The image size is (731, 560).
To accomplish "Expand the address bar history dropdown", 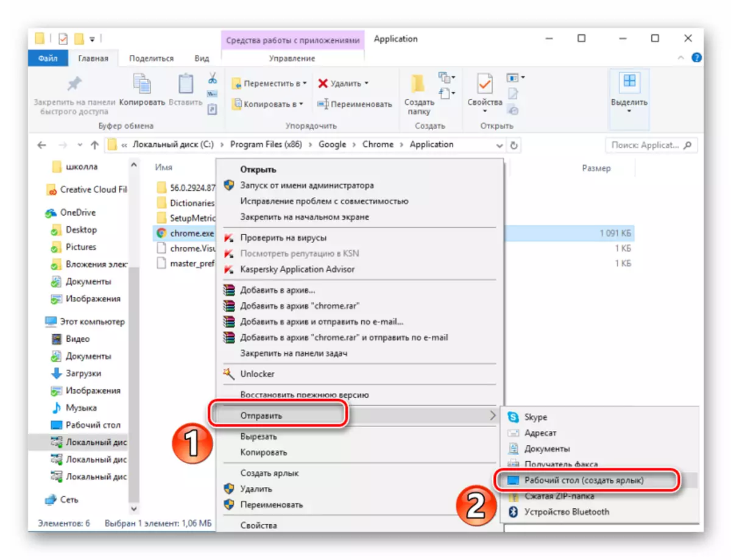I will click(500, 146).
